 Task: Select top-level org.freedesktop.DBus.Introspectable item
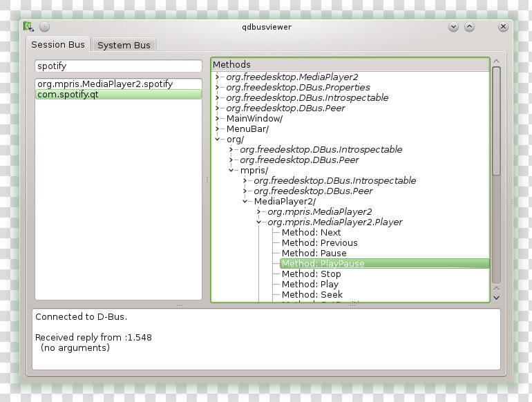coord(307,97)
